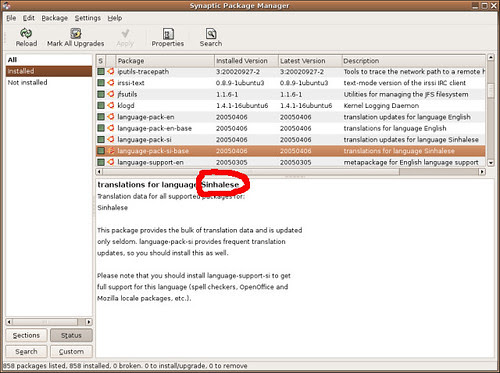Select the iputils-tracepath package name
This screenshot has width=500, height=373.
pos(143,72)
